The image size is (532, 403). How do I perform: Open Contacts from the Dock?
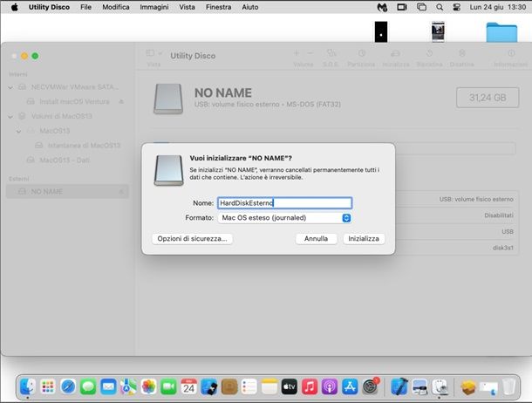point(229,386)
